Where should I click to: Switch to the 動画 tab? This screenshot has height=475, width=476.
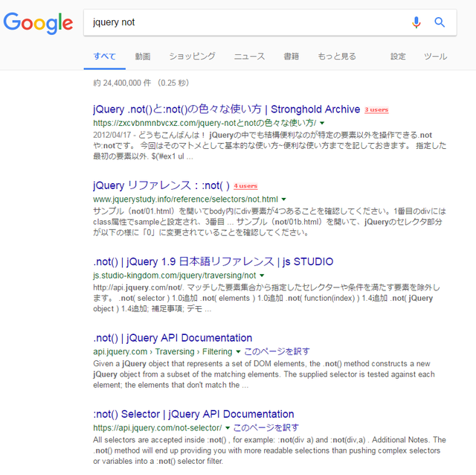[x=143, y=57]
